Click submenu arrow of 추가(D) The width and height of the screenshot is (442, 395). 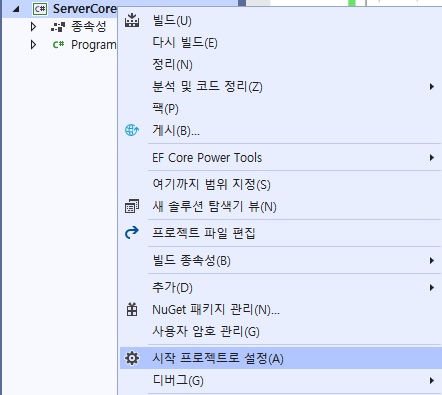point(432,287)
